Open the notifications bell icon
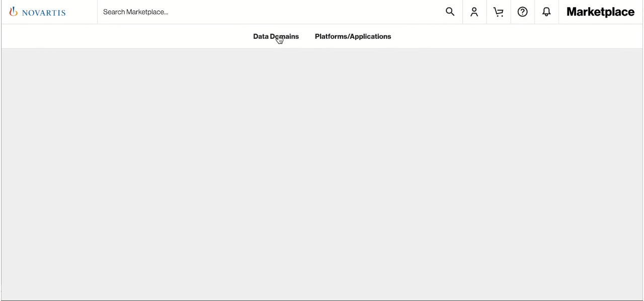 coord(546,12)
